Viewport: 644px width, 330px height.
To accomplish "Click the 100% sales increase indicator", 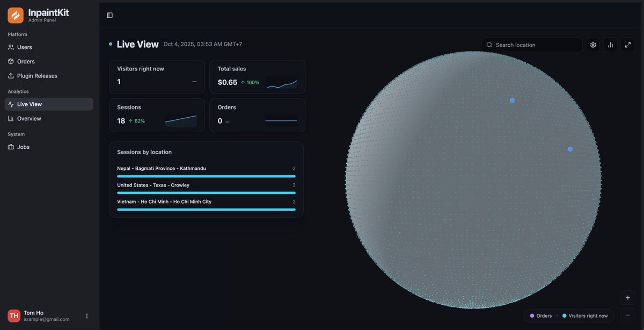I will tap(250, 83).
